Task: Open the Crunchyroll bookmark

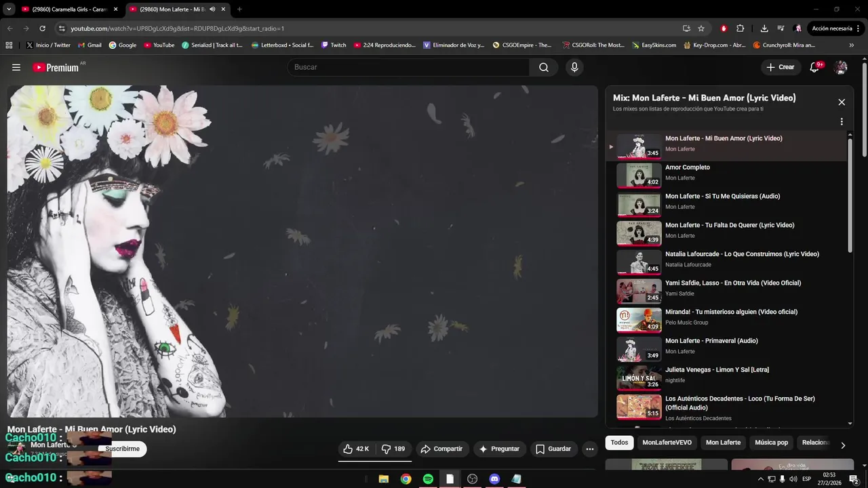Action: click(784, 45)
